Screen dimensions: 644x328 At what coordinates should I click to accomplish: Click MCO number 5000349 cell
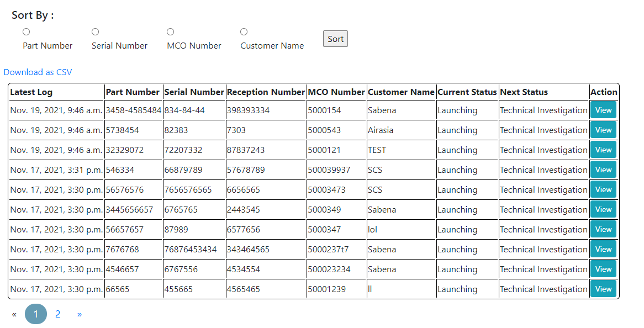(336, 210)
